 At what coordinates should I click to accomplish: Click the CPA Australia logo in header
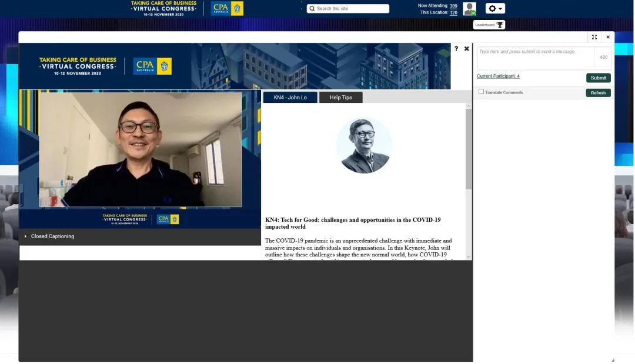[227, 8]
